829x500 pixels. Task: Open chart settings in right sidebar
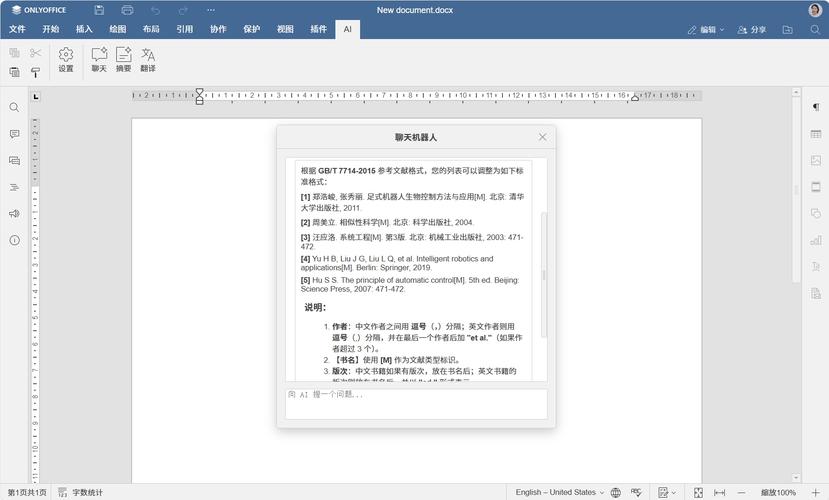tap(816, 240)
